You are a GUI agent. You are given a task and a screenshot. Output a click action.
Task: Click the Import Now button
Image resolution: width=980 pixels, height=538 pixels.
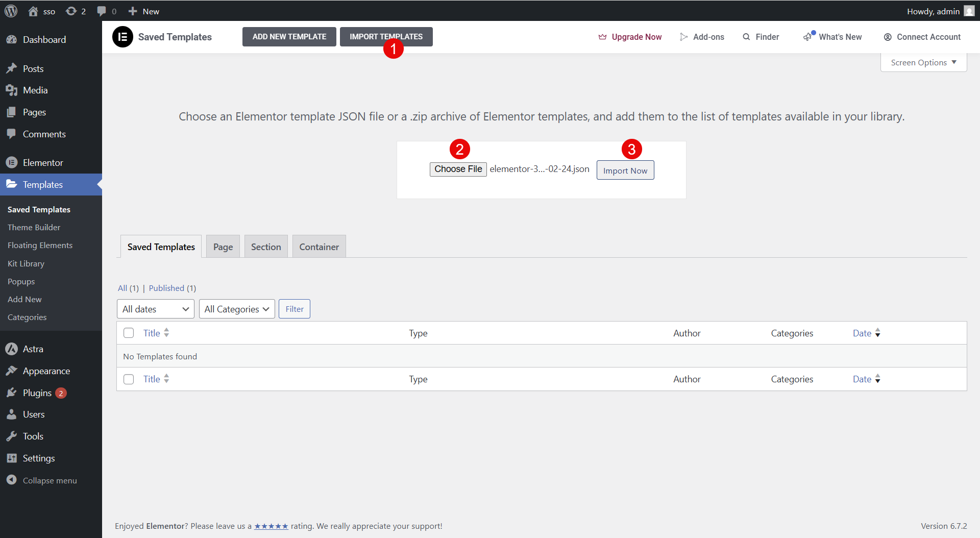pos(625,170)
